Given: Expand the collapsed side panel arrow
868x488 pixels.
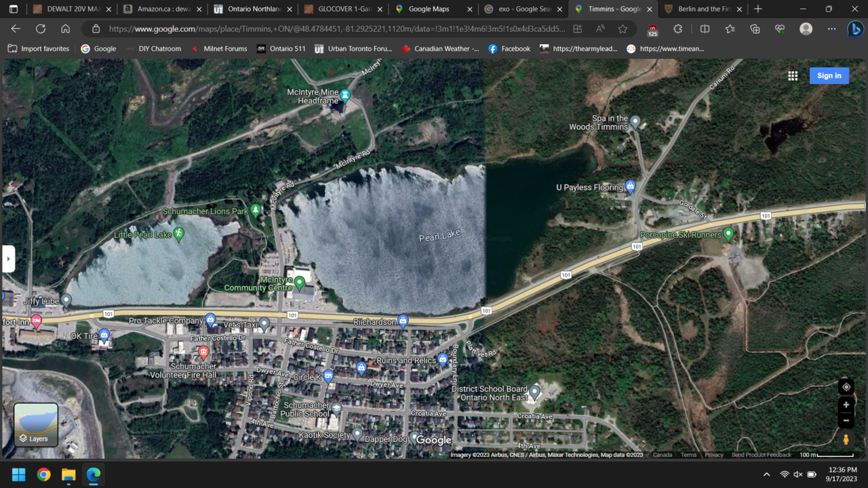Looking at the screenshot, I should (x=9, y=259).
